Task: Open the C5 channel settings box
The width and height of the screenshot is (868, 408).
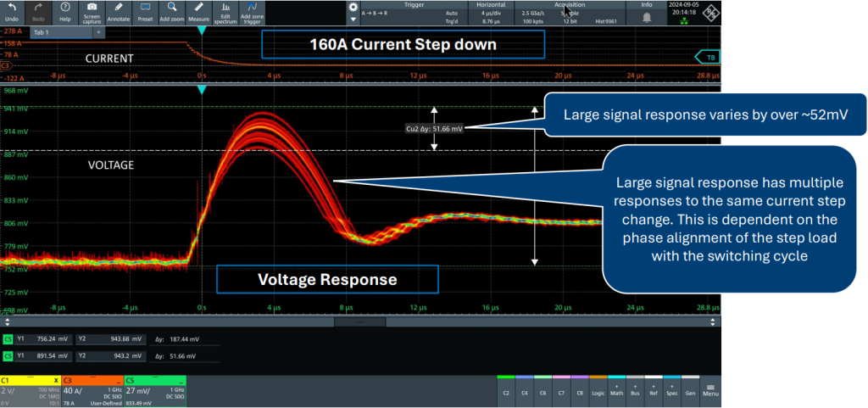Action: click(155, 392)
